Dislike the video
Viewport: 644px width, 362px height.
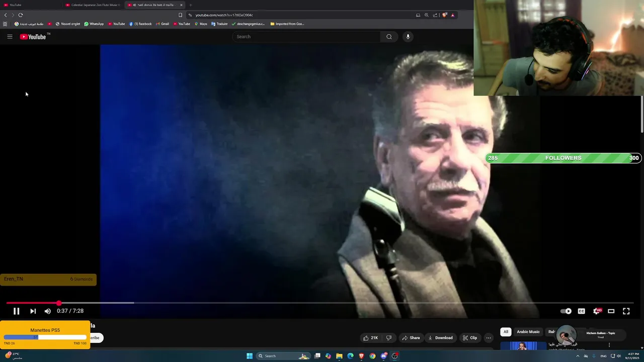(x=388, y=338)
